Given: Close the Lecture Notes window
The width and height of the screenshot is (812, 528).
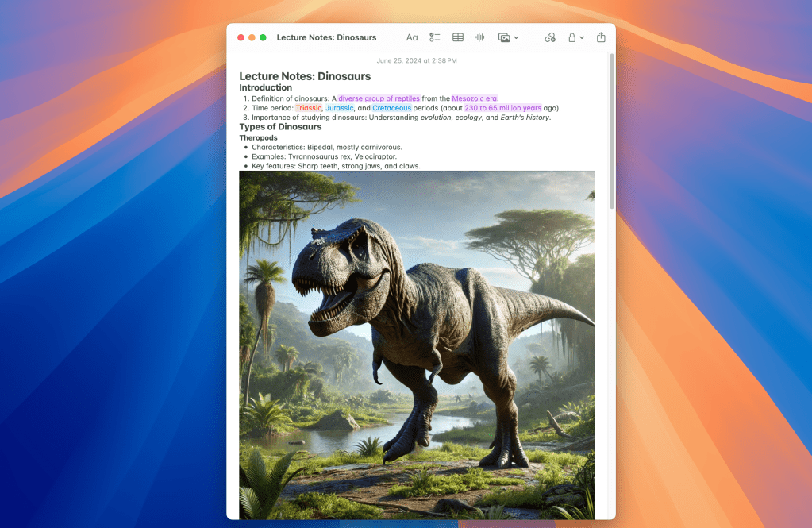Looking at the screenshot, I should (241, 37).
